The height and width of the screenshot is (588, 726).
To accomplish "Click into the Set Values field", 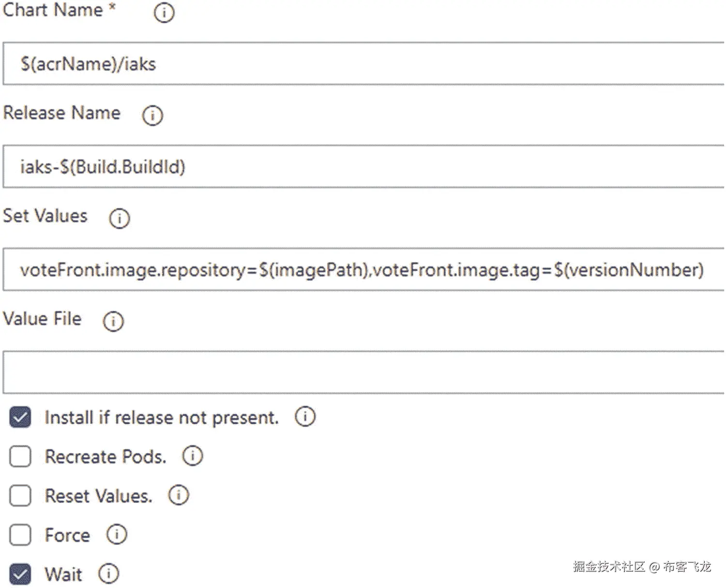I will coord(363,270).
